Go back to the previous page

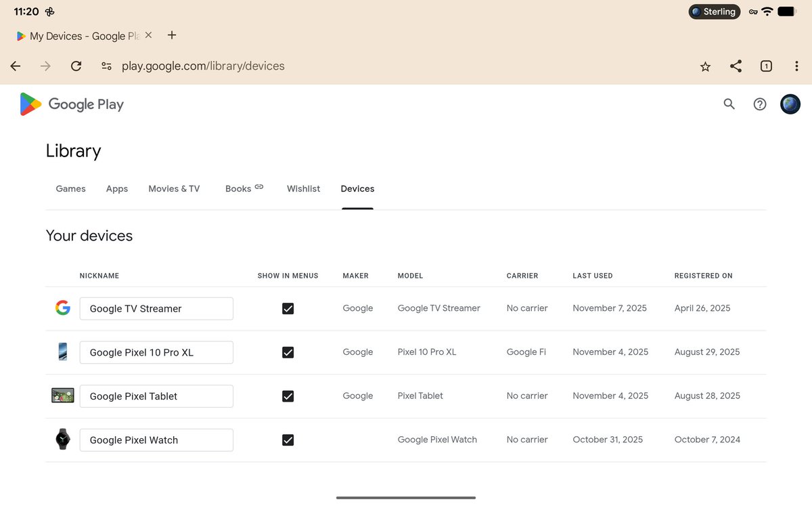(x=16, y=66)
